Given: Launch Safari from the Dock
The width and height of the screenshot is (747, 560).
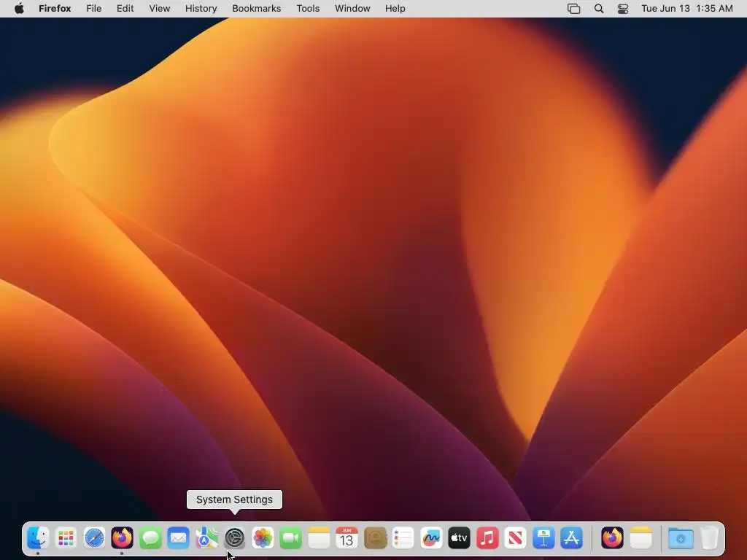Looking at the screenshot, I should 94,538.
